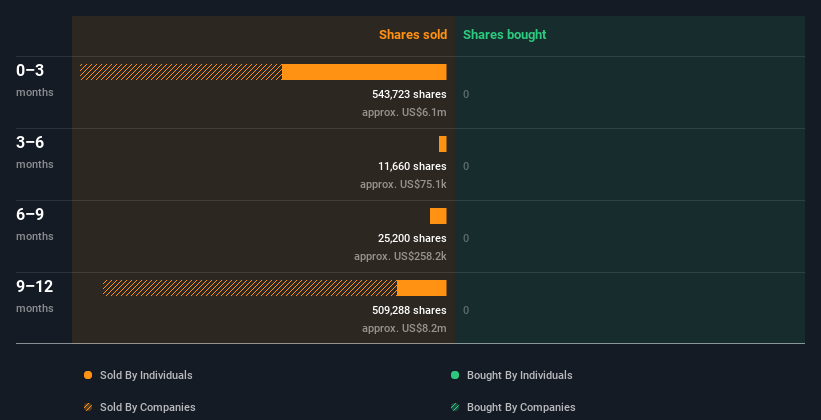The image size is (821, 420).
Task: Select the striped company bar for 0–3 months
Action: click(x=181, y=72)
